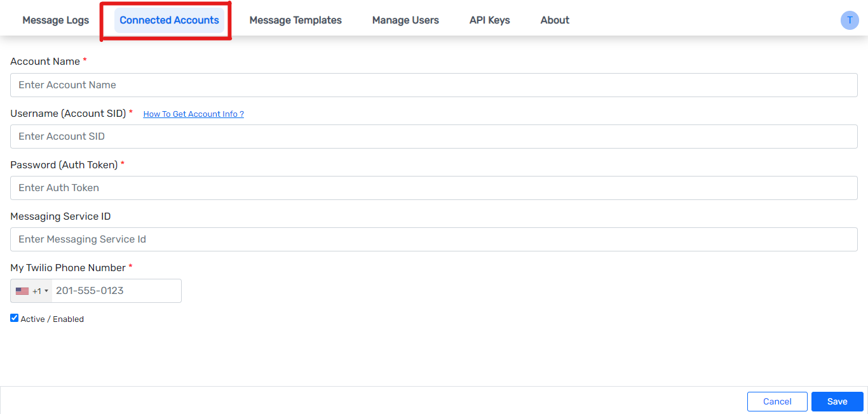Image resolution: width=868 pixels, height=414 pixels.
Task: Select the Account Name label text
Action: click(x=45, y=62)
